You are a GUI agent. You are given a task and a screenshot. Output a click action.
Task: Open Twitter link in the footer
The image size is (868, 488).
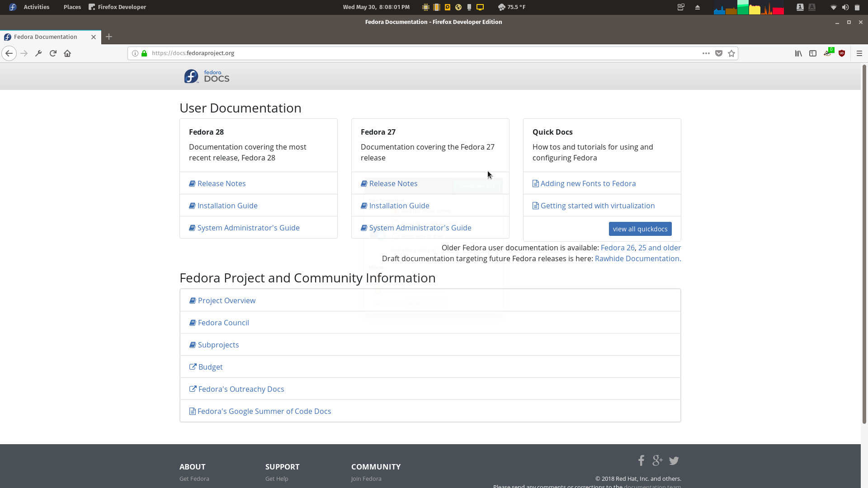coord(674,461)
